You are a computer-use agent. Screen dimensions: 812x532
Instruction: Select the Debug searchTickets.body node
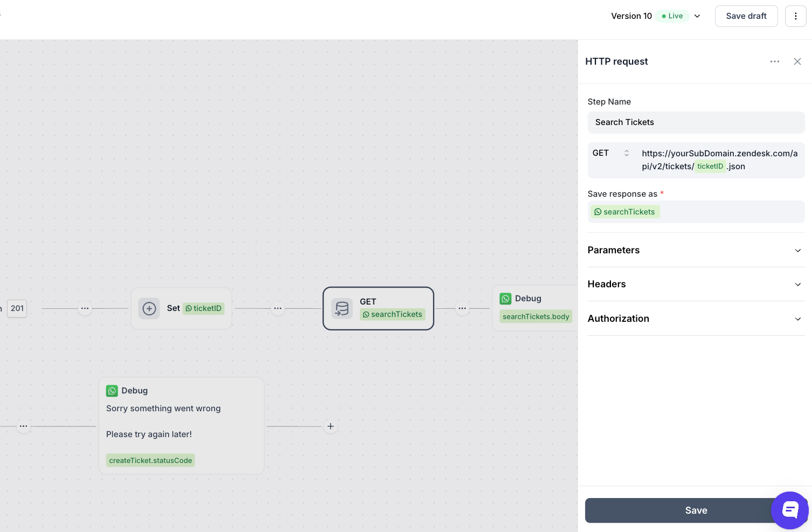[535, 308]
